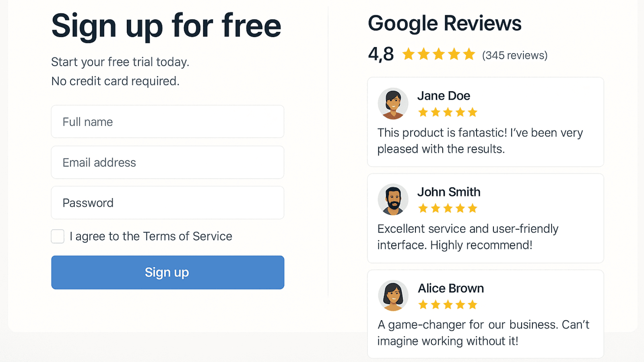
Task: Check the I agree to the Terms of Service box
Action: tap(57, 237)
